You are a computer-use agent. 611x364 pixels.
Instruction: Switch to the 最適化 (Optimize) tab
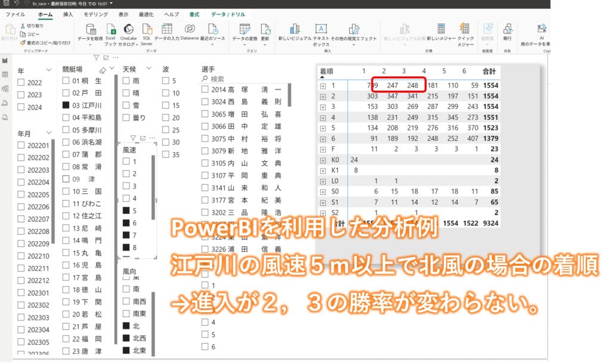pos(146,14)
